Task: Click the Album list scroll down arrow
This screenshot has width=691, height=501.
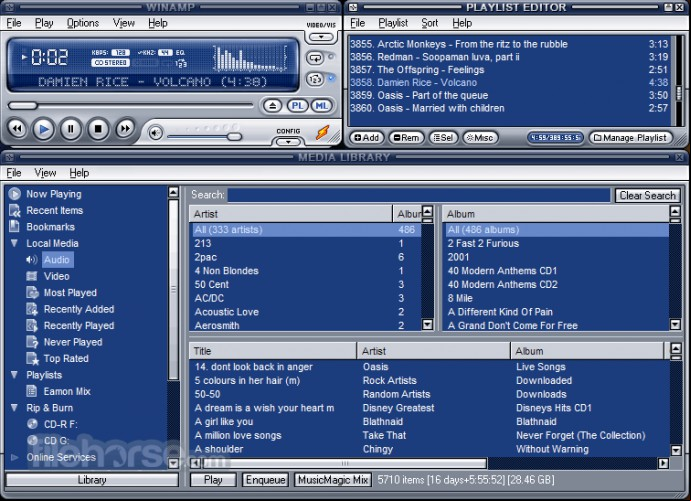Action: (x=675, y=325)
